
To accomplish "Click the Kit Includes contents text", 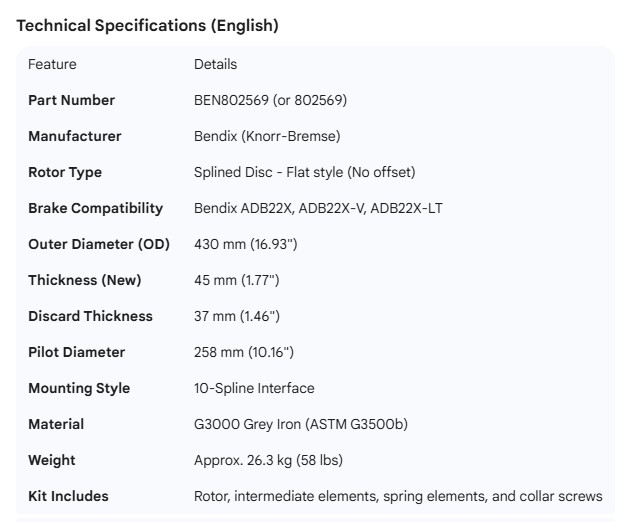I will [398, 496].
